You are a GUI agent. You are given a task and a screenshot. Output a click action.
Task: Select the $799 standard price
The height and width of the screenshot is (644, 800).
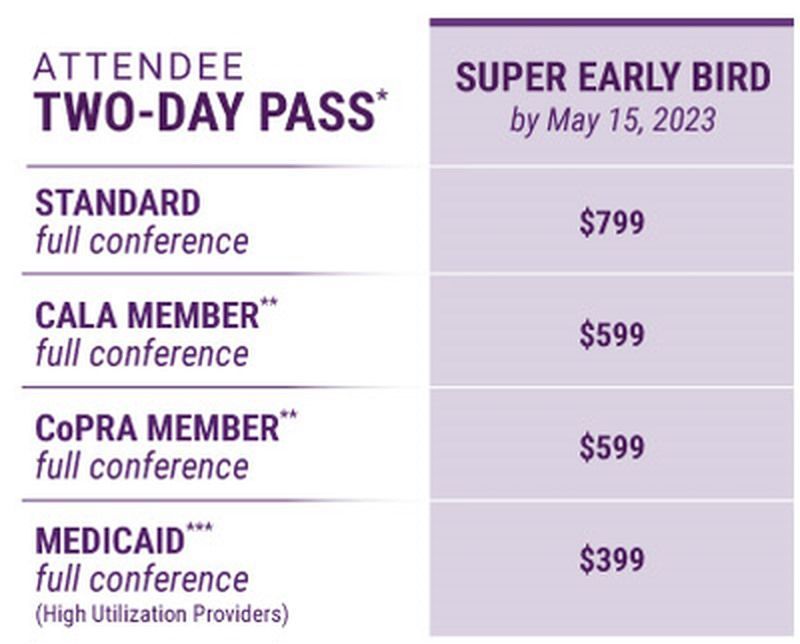coord(612,222)
